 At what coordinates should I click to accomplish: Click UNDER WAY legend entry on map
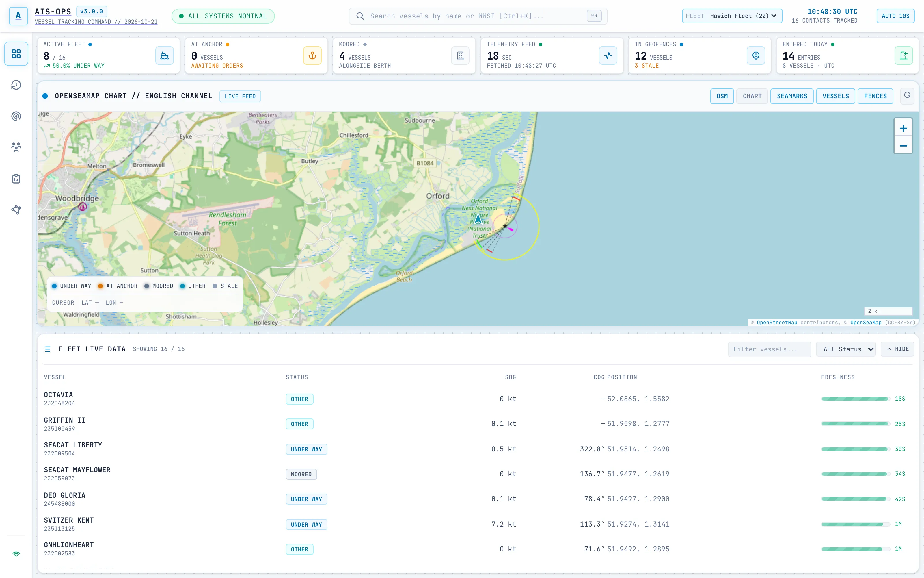coord(71,286)
